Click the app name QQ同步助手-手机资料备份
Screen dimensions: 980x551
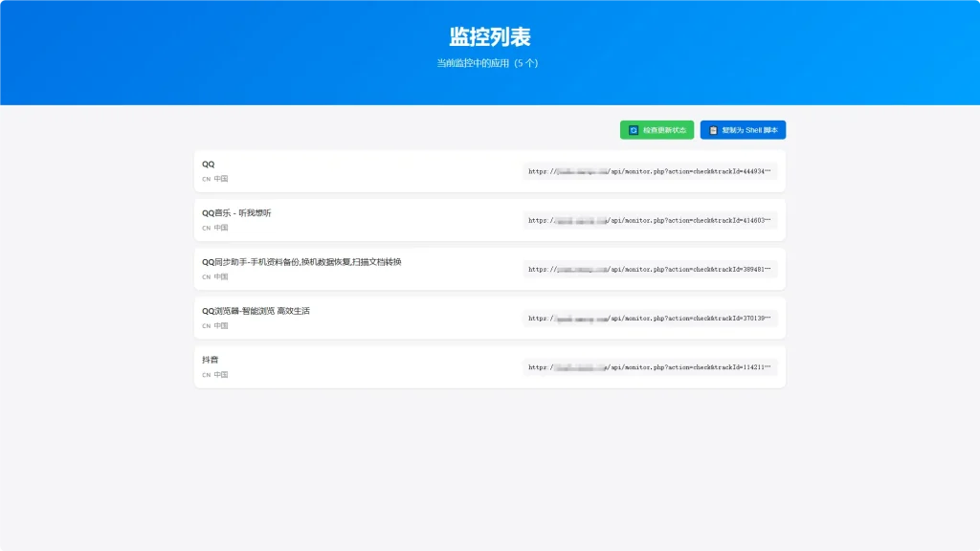(x=301, y=262)
